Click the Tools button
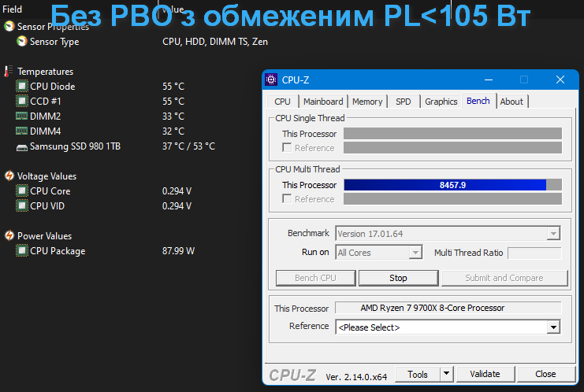This screenshot has width=584, height=392. click(x=418, y=374)
